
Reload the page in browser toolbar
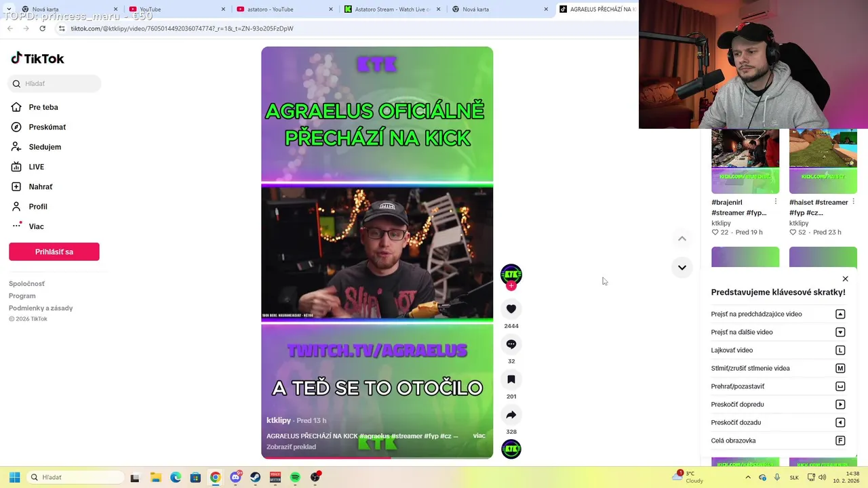43,28
